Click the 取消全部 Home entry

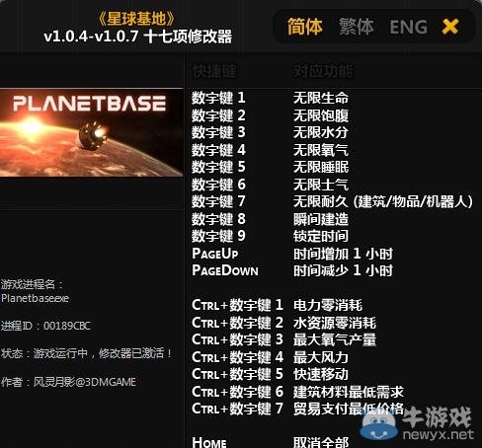coord(321,442)
